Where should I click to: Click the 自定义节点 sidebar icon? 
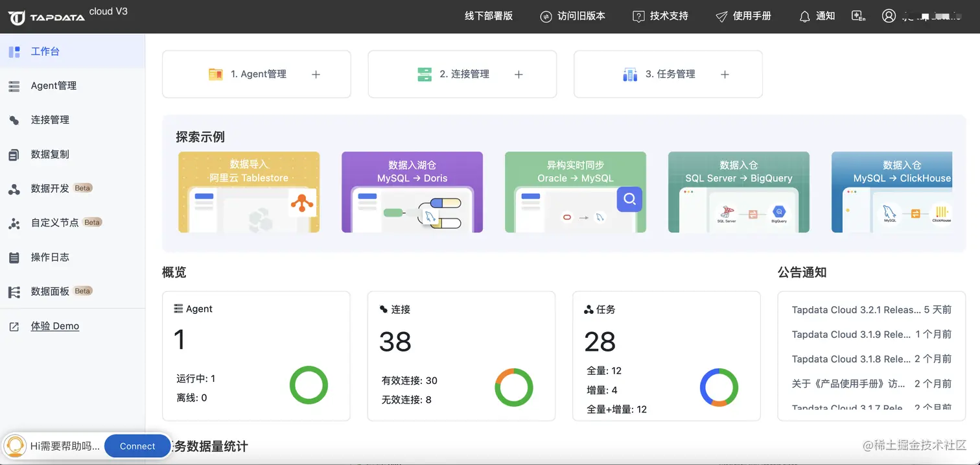coord(14,223)
